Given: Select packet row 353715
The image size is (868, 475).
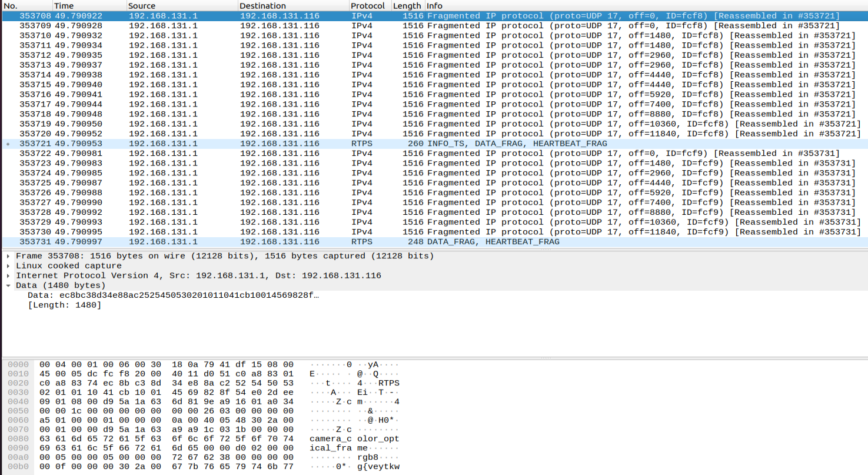Looking at the screenshot, I should coord(434,85).
